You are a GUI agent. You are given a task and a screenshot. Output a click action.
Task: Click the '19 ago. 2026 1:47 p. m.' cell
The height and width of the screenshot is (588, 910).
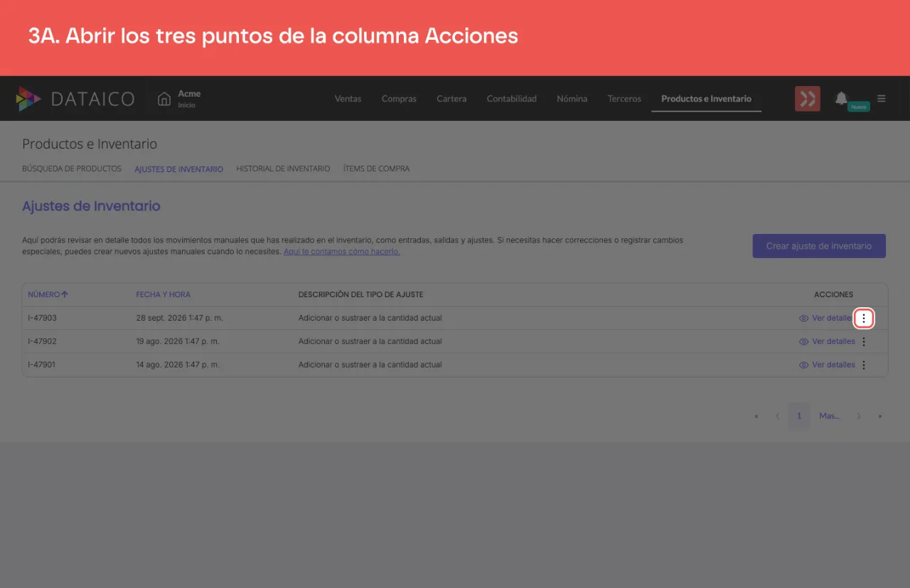(178, 341)
